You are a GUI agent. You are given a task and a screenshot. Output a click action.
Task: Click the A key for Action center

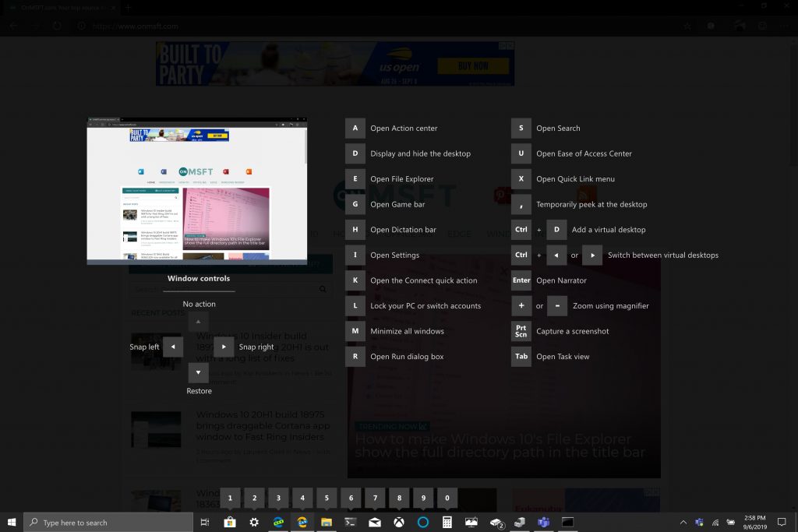click(x=355, y=129)
